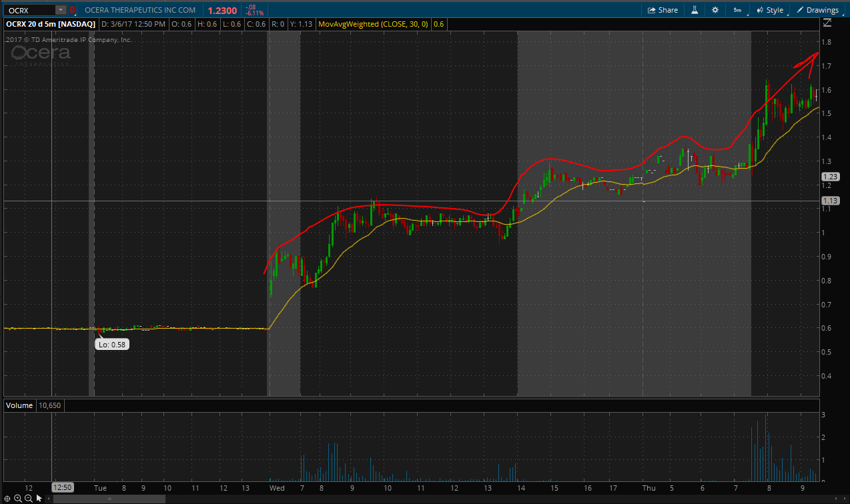Open the OCRX symbol dropdown arrow

(x=61, y=10)
